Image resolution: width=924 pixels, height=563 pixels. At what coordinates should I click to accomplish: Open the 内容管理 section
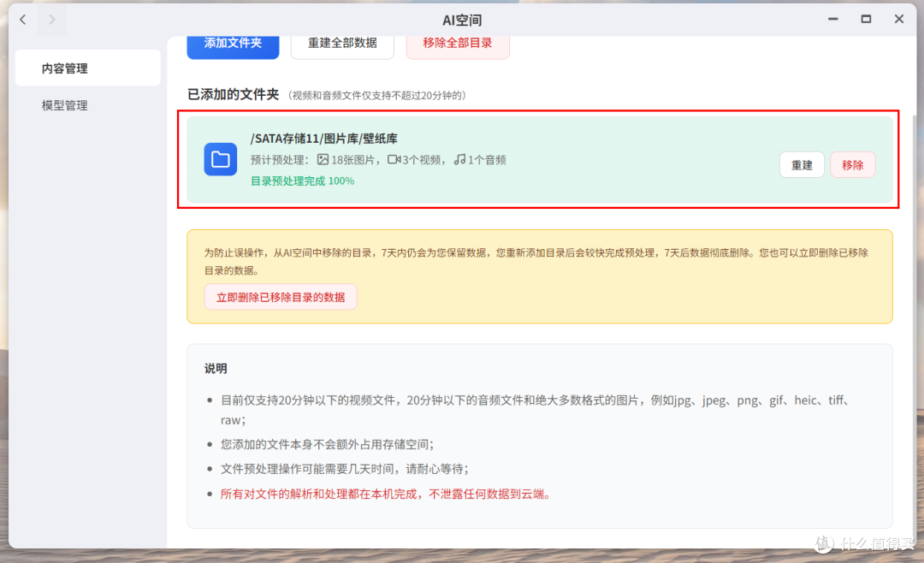pos(88,68)
